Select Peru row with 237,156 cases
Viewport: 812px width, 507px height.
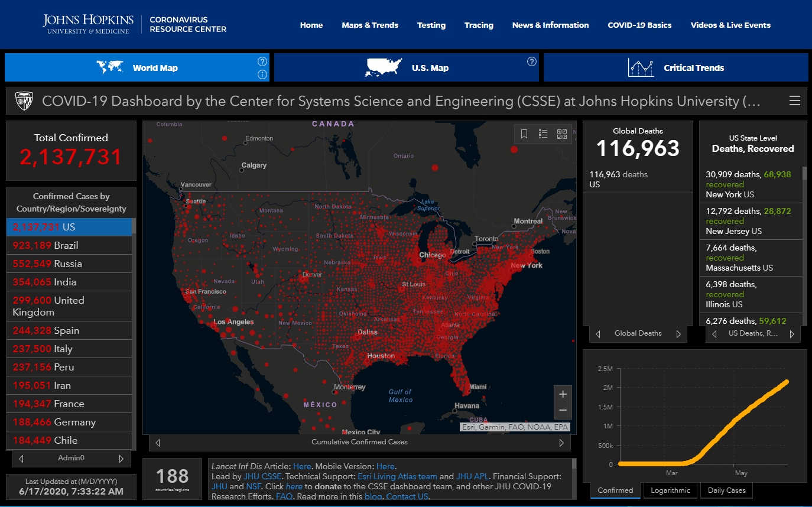pos(69,367)
